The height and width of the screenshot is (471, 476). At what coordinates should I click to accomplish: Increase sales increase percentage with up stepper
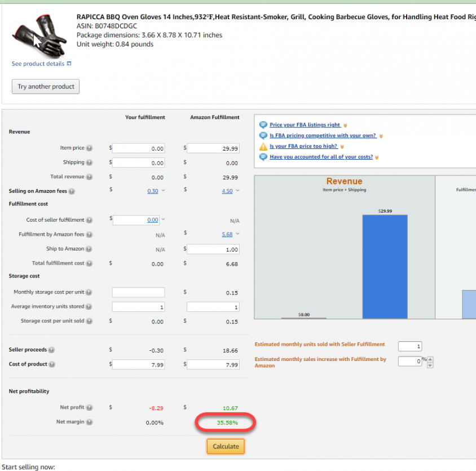point(430,359)
